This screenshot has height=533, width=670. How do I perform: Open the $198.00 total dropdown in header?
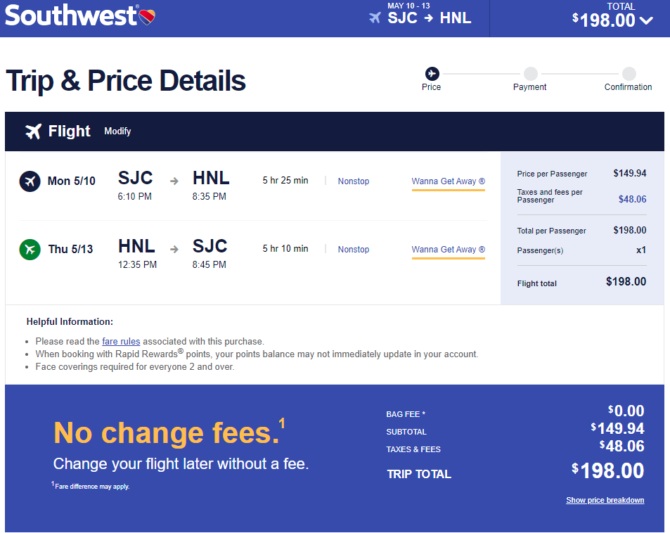(612, 20)
